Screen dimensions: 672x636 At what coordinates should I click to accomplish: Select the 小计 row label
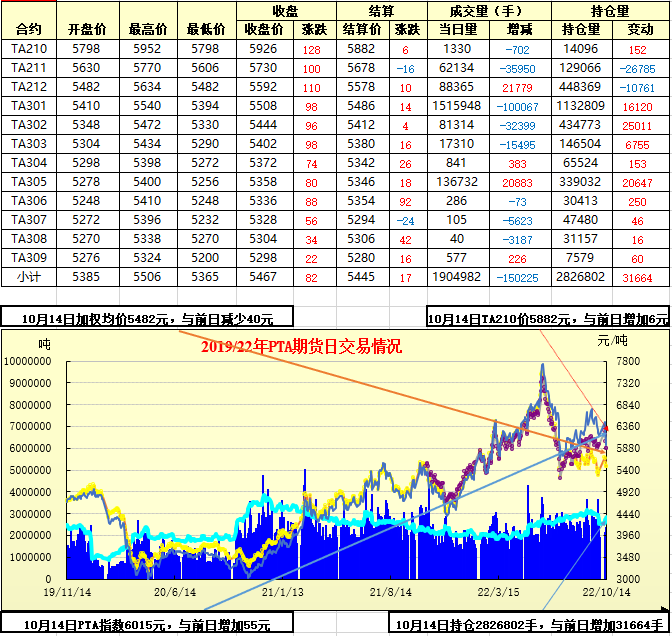(x=29, y=277)
